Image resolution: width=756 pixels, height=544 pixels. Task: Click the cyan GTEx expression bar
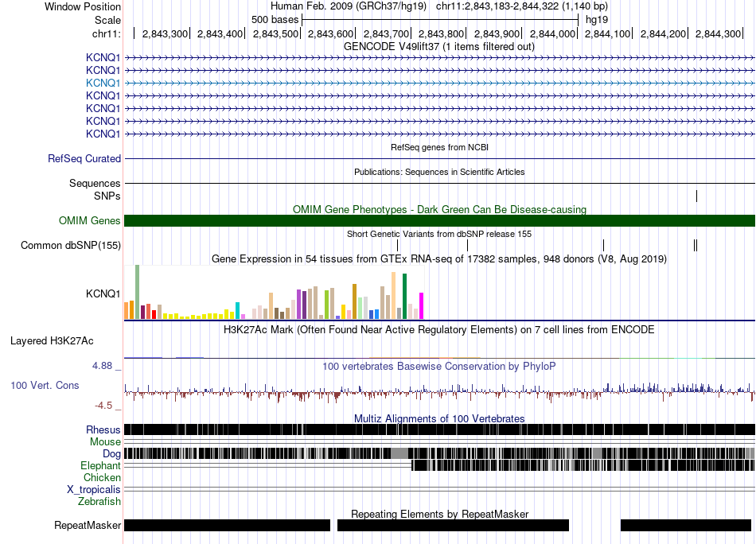pyautogui.click(x=238, y=311)
